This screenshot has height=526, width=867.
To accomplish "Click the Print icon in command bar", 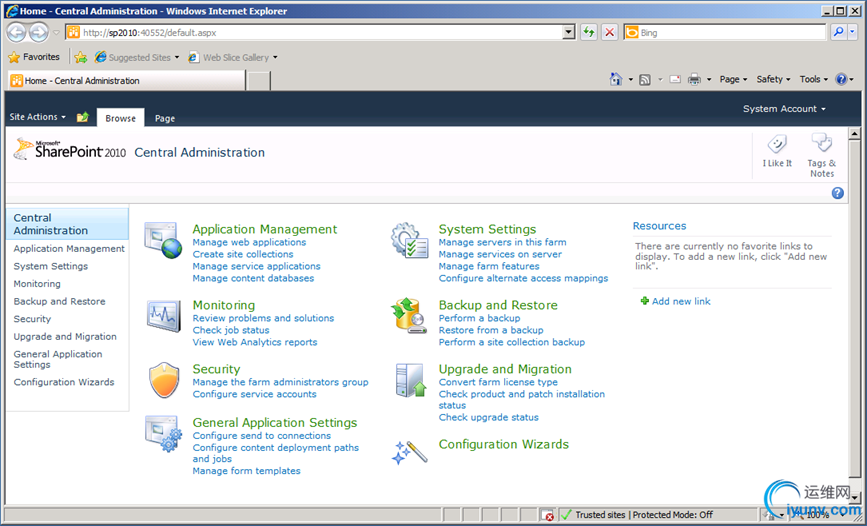I will click(x=694, y=80).
